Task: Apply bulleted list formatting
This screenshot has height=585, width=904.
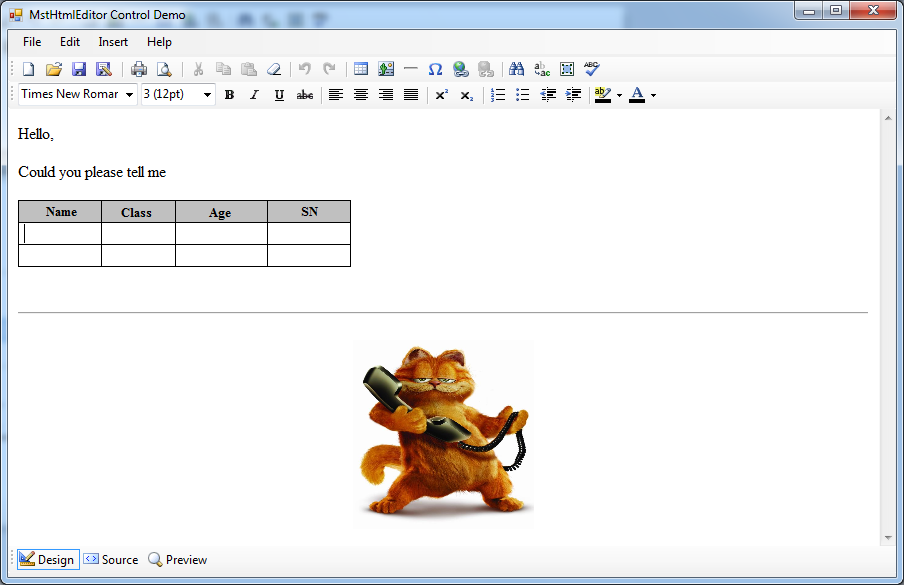Action: [x=523, y=95]
